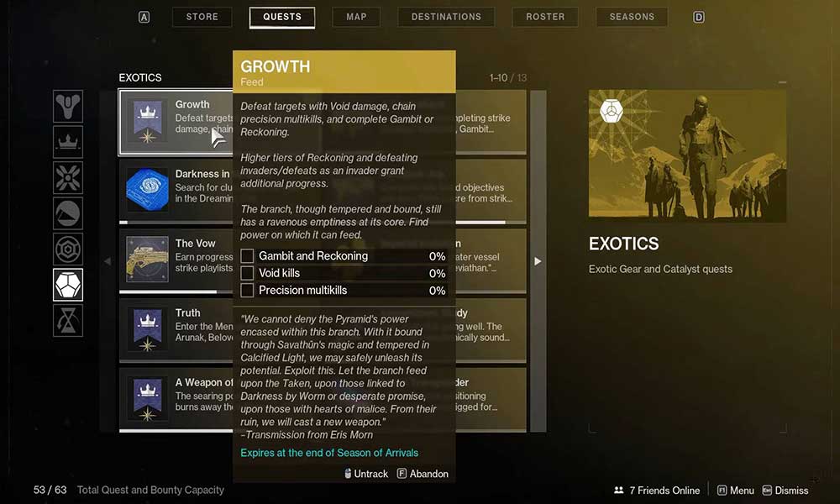The height and width of the screenshot is (504, 840).
Task: Click the F key icon beside Abandon
Action: point(402,474)
